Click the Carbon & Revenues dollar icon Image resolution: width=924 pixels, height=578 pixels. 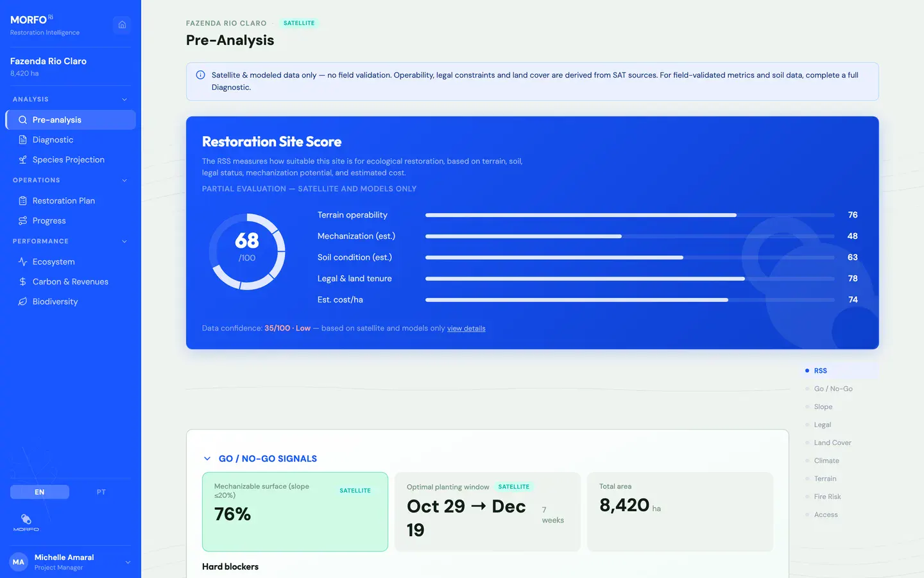pyautogui.click(x=22, y=282)
